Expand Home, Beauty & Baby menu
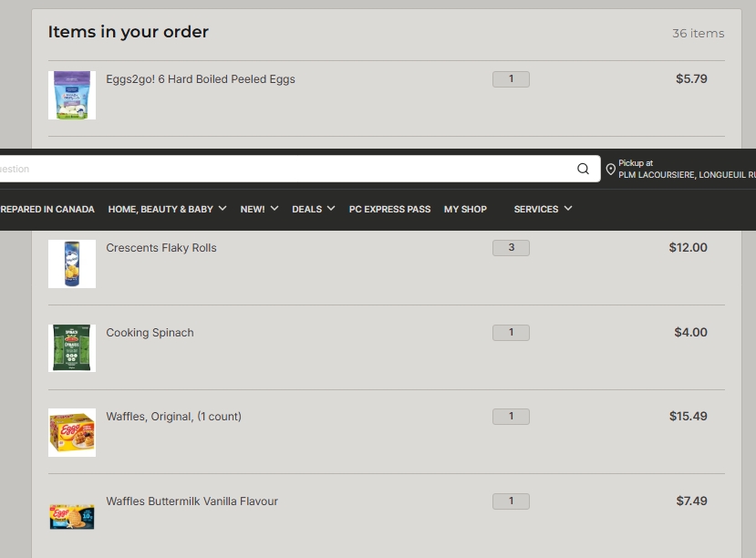Viewport: 756px width, 558px height. tap(223, 209)
